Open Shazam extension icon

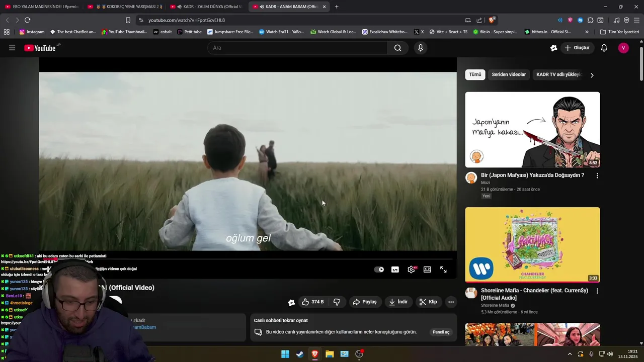tap(580, 20)
